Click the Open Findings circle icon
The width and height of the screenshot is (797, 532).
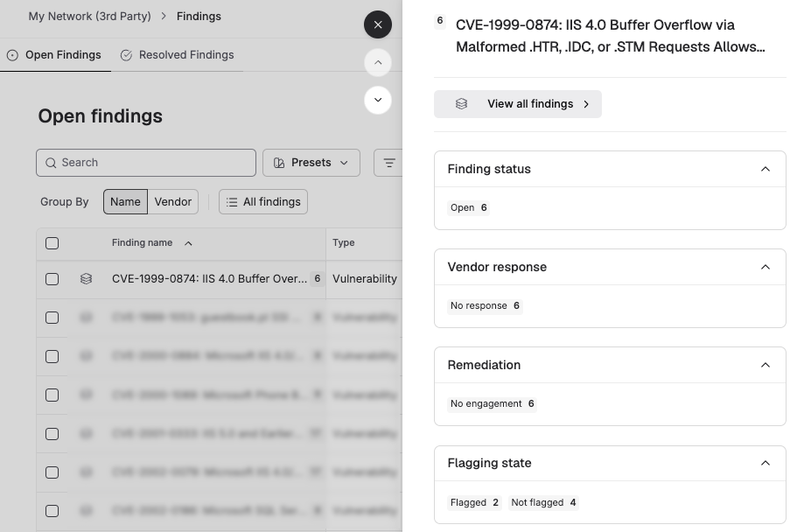(x=12, y=55)
